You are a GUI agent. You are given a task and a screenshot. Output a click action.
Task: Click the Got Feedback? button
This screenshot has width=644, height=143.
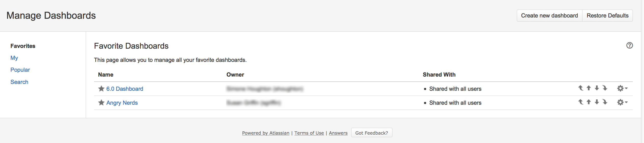[x=372, y=133]
